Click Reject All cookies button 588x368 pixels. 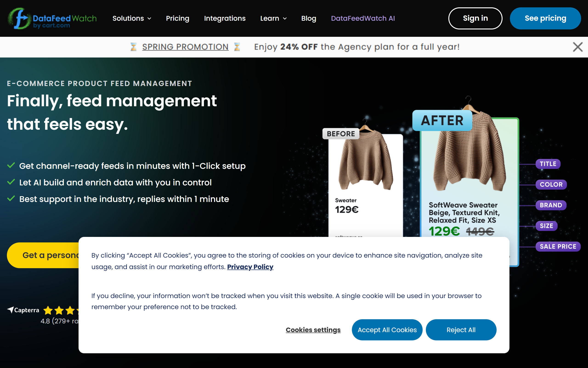(461, 330)
